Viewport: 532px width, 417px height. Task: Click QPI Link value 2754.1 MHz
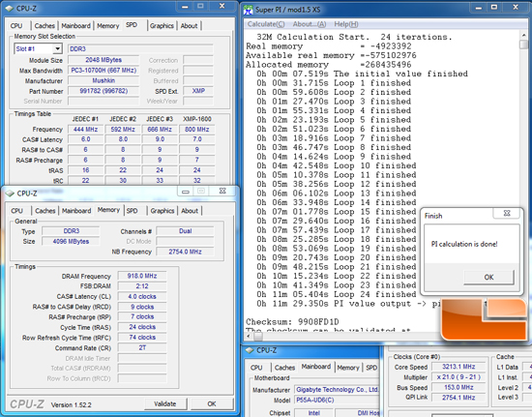tap(458, 398)
